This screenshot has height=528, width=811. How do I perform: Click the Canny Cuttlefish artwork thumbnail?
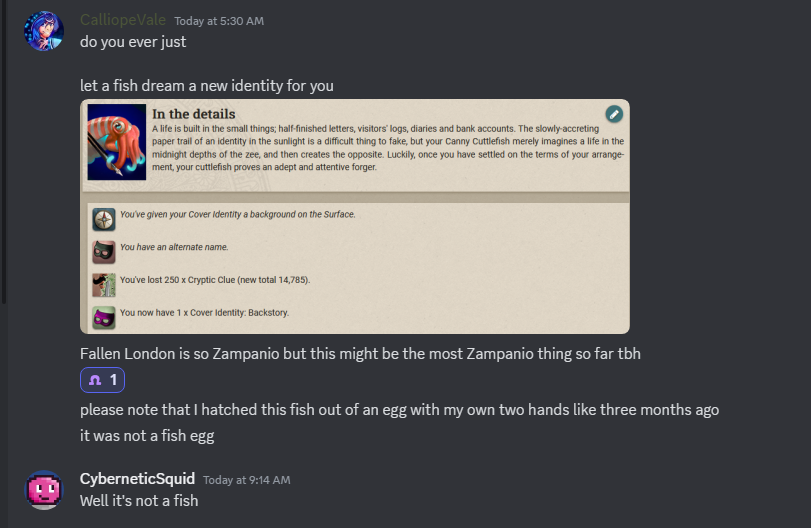[x=117, y=143]
